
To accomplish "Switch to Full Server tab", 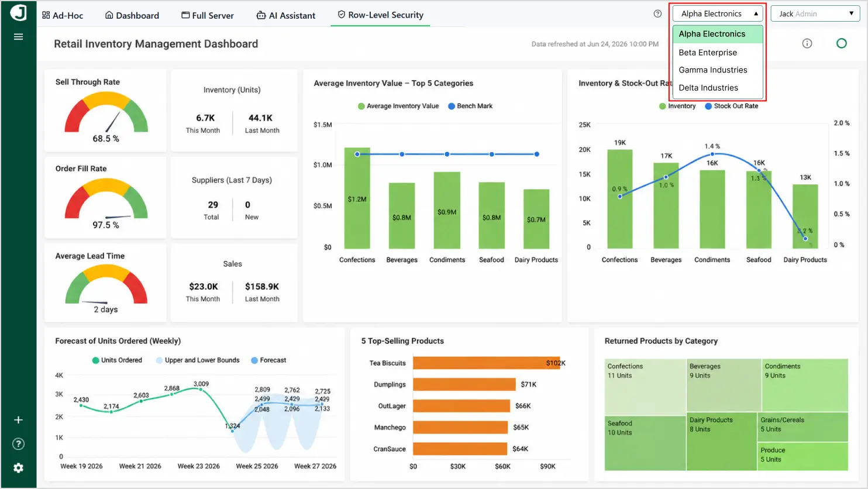I will click(x=208, y=15).
